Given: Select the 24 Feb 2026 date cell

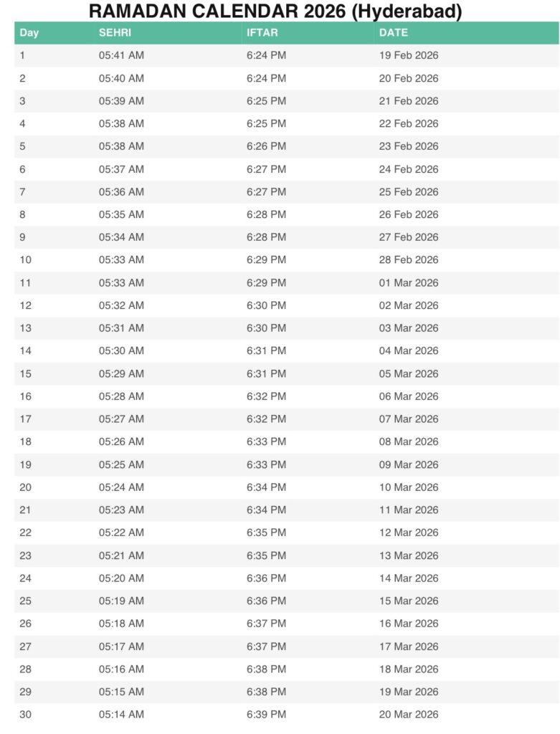Looking at the screenshot, I should point(408,169).
